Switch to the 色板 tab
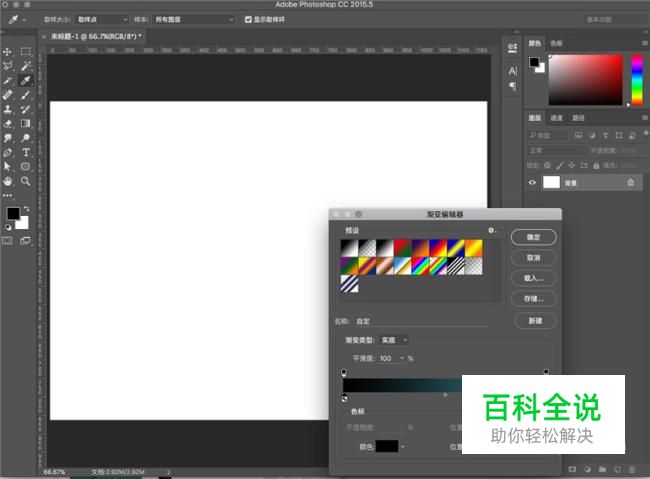The width and height of the screenshot is (650, 479). coord(556,44)
